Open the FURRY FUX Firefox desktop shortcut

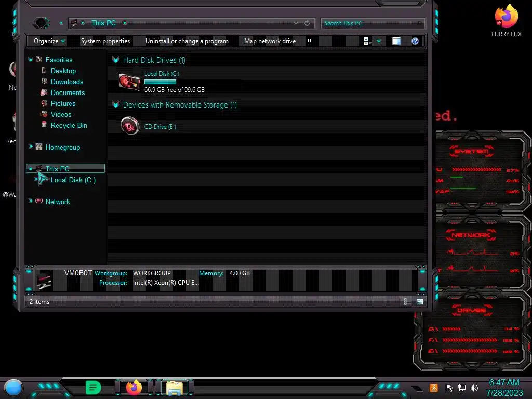[x=506, y=20]
